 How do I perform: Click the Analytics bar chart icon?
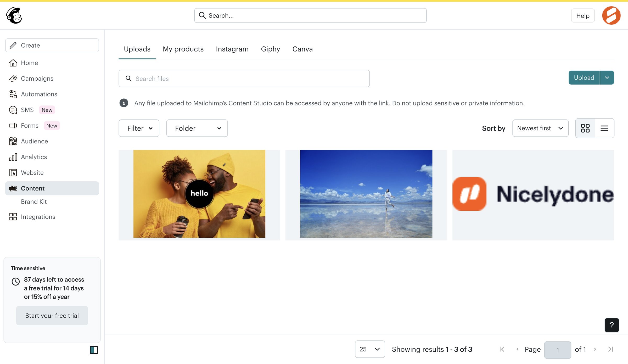[x=13, y=157]
